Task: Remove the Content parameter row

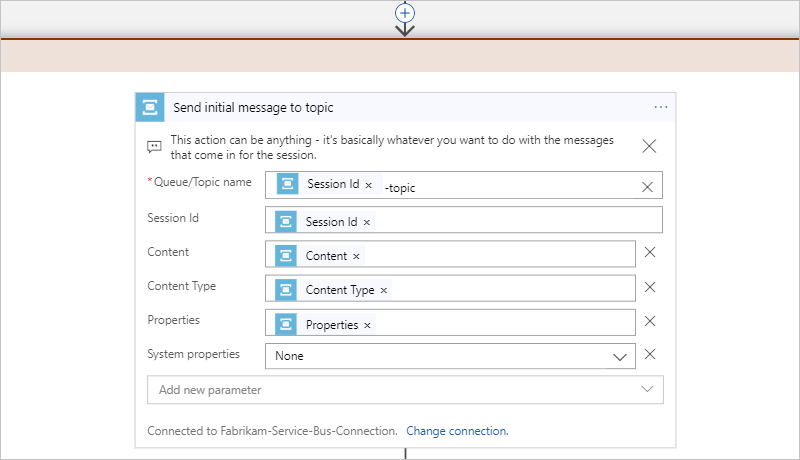Action: tap(650, 252)
